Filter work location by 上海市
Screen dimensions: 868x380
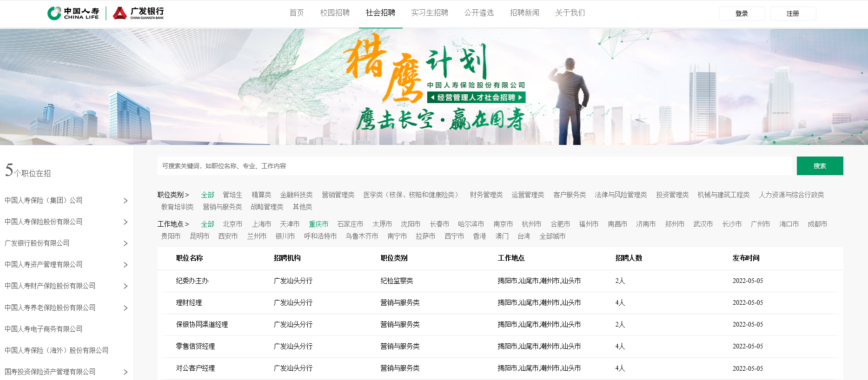pyautogui.click(x=261, y=224)
